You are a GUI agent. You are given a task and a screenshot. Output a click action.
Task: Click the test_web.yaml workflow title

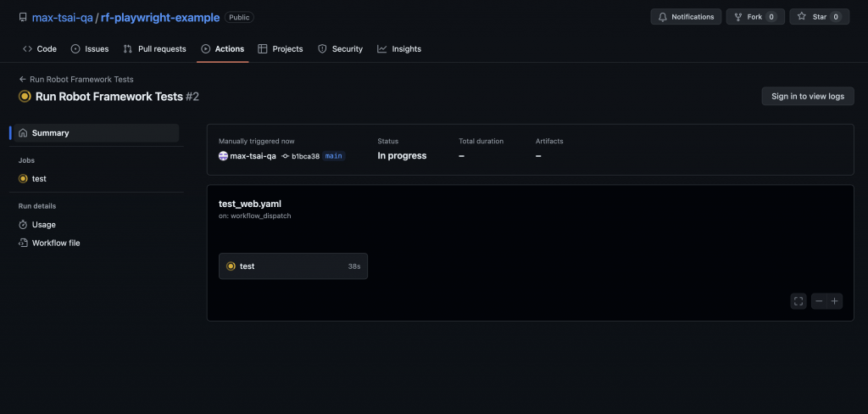pos(250,204)
